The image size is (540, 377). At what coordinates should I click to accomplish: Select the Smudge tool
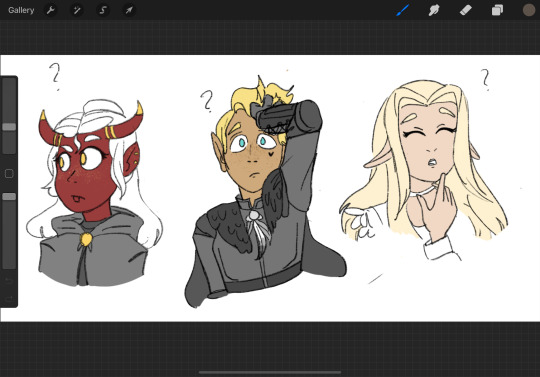tap(434, 10)
